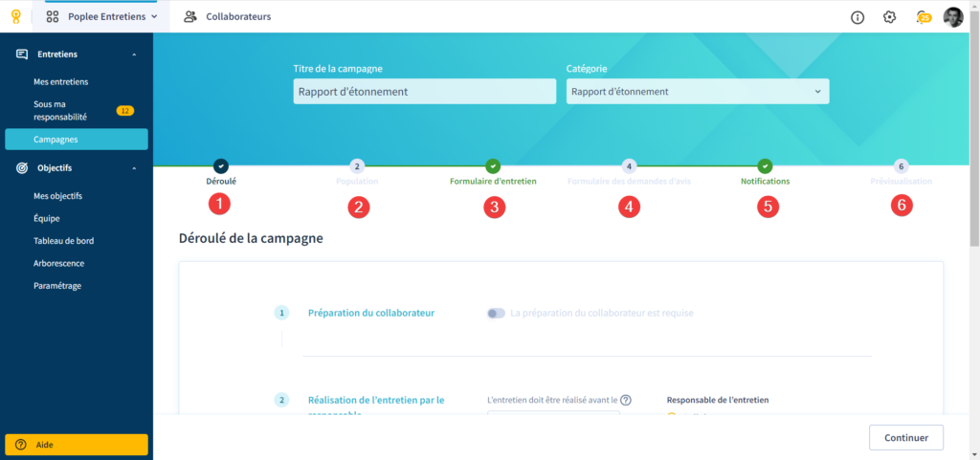Open notifications bell with 25 badge
The image size is (980, 460).
tap(923, 17)
